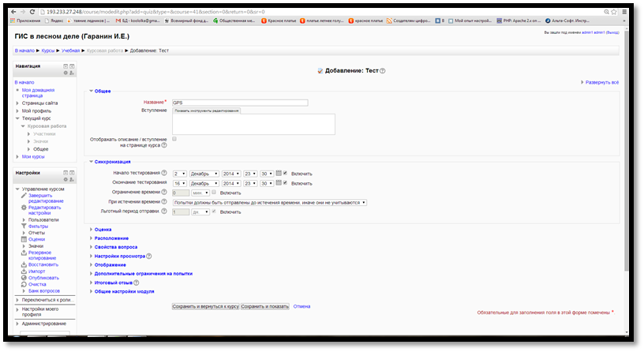
Task: Expand the Отображение section
Action: (110, 265)
